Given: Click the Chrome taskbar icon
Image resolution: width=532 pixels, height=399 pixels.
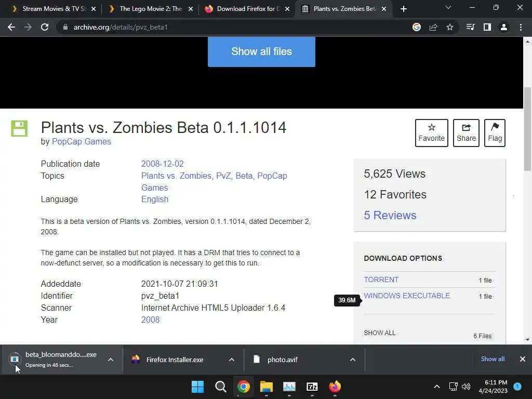Looking at the screenshot, I should 244,387.
